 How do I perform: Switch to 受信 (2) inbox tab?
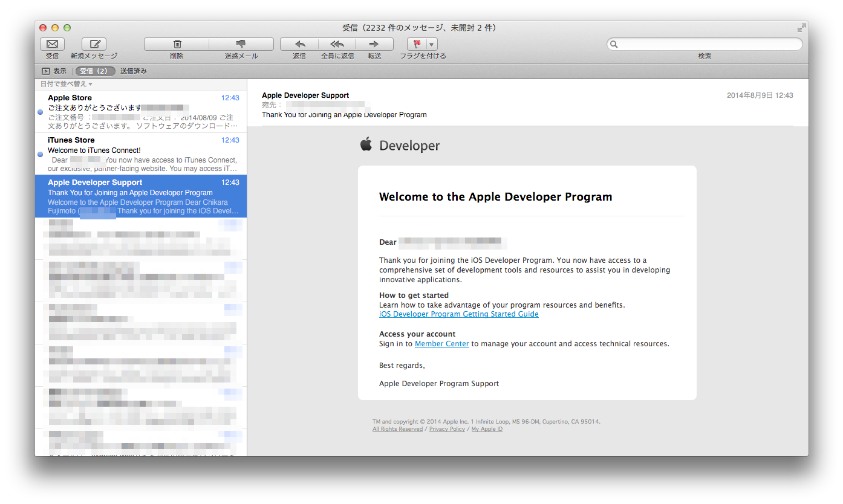(95, 71)
